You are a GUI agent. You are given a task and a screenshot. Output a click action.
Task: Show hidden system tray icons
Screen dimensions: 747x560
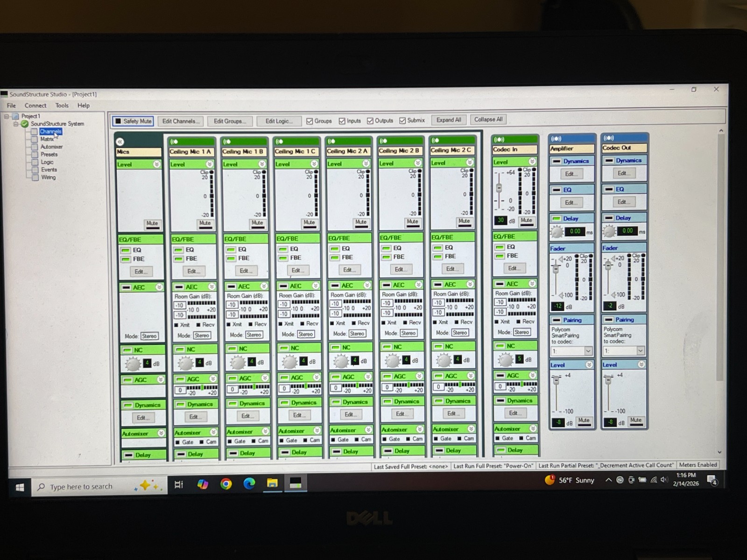[x=608, y=480]
